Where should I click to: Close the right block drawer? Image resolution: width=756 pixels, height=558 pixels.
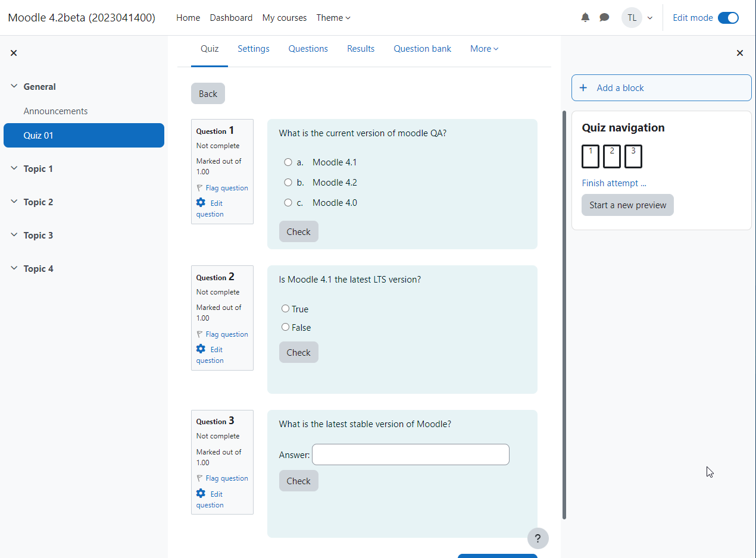[x=740, y=53]
